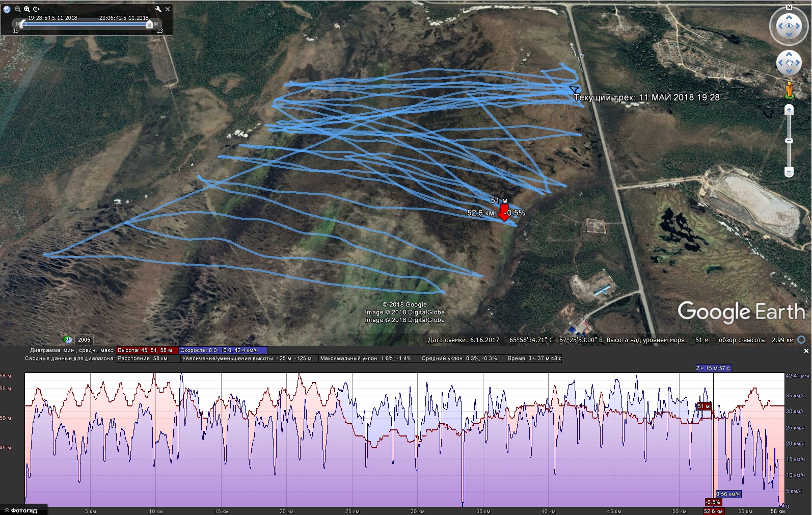Start time animation playback
Viewport: 812px width, 515px height.
[37, 9]
